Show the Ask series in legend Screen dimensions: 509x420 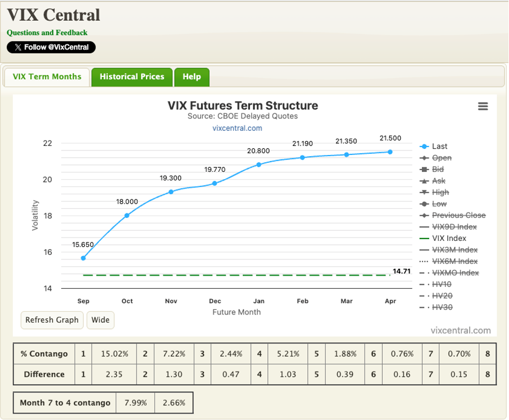433,181
